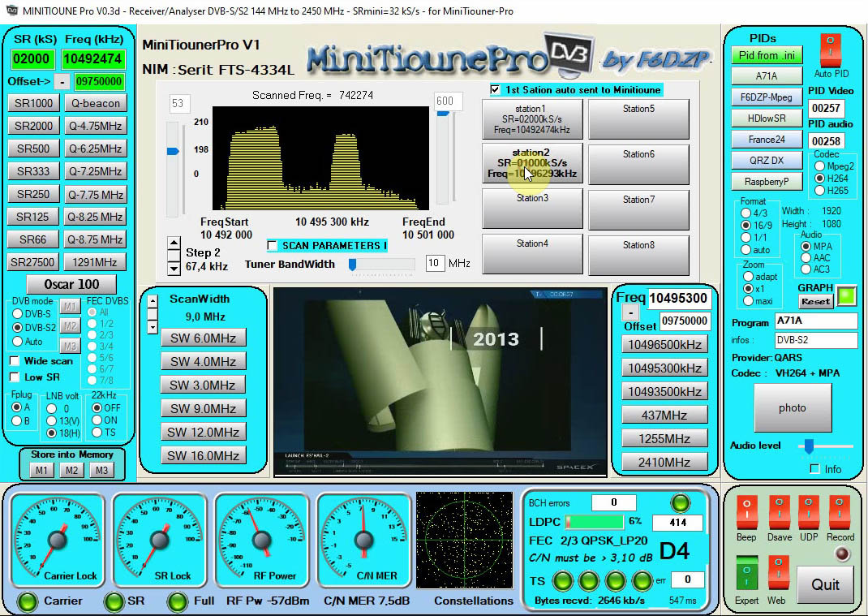Select the H265 codec radio

[820, 191]
